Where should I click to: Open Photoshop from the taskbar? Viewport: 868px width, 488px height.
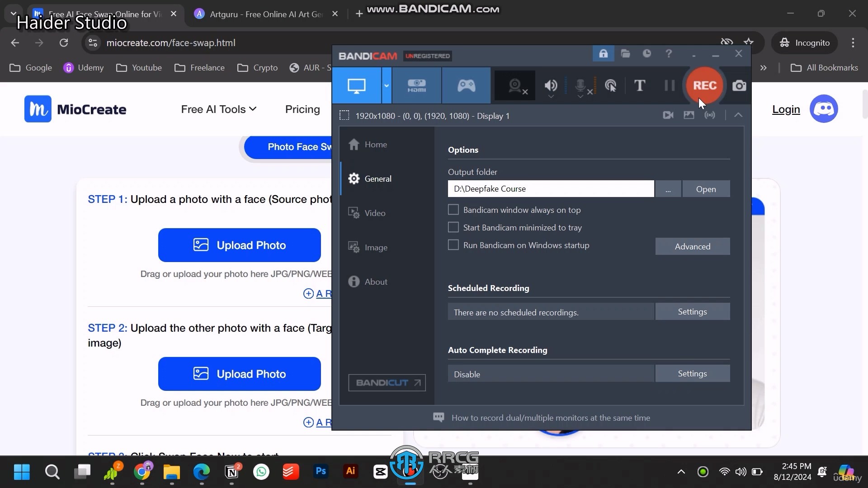coord(321,471)
